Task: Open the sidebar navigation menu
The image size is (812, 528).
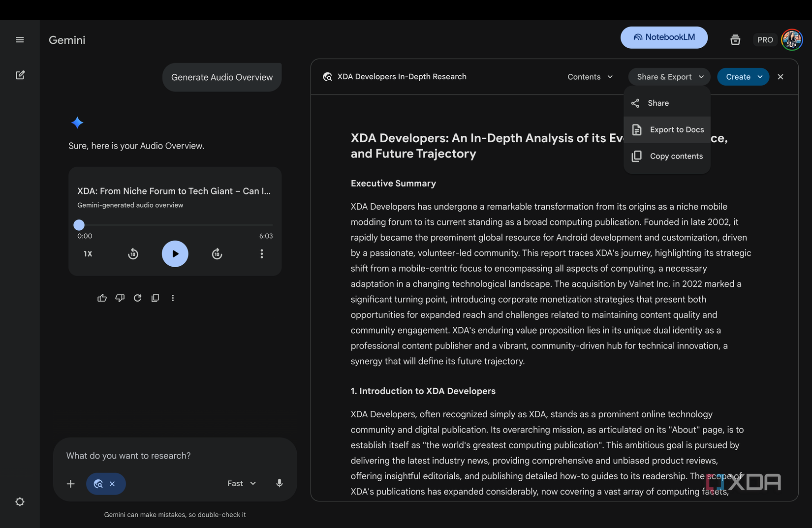Action: coord(20,39)
